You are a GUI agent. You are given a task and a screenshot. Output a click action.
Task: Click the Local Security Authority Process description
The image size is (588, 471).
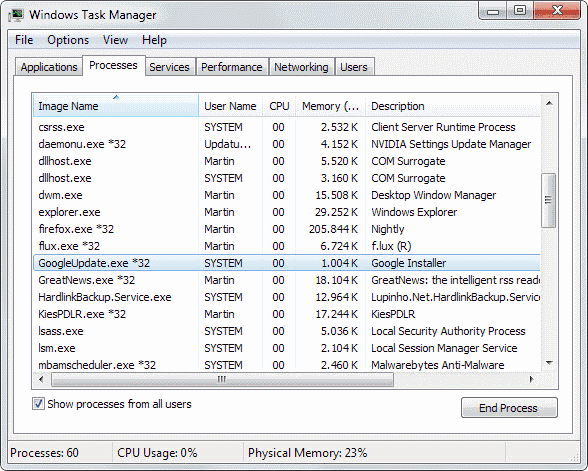448,331
